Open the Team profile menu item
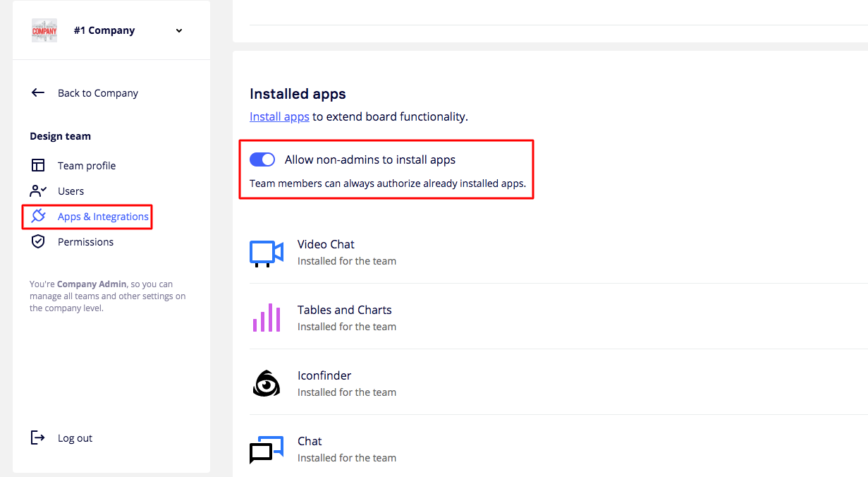This screenshot has width=868, height=477. click(x=87, y=166)
